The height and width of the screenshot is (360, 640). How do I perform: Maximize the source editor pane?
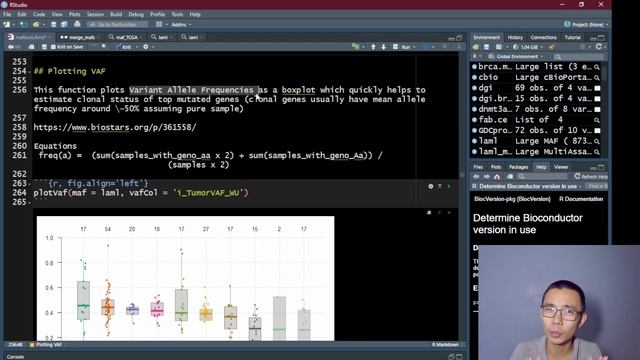click(x=459, y=38)
